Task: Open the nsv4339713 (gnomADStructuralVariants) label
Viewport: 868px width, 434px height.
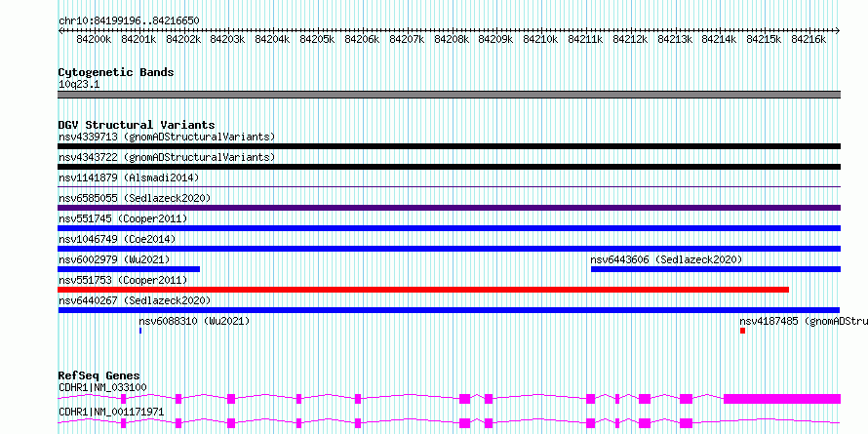Action: tap(167, 137)
